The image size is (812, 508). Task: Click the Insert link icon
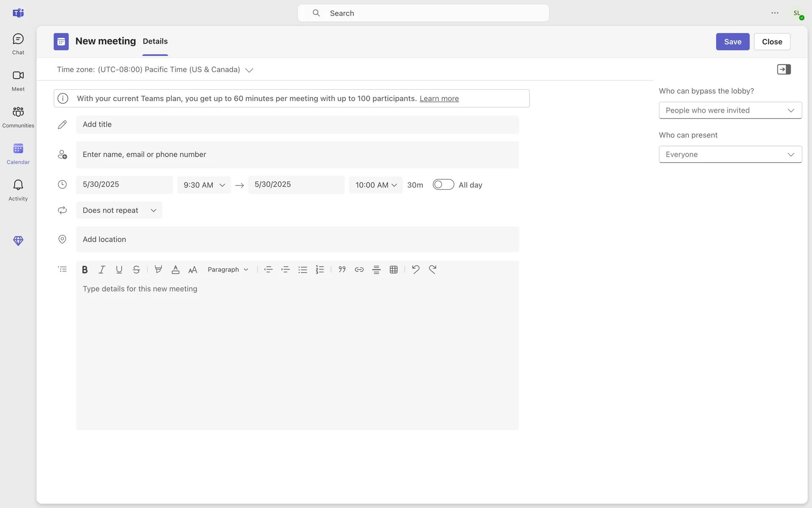[359, 270]
